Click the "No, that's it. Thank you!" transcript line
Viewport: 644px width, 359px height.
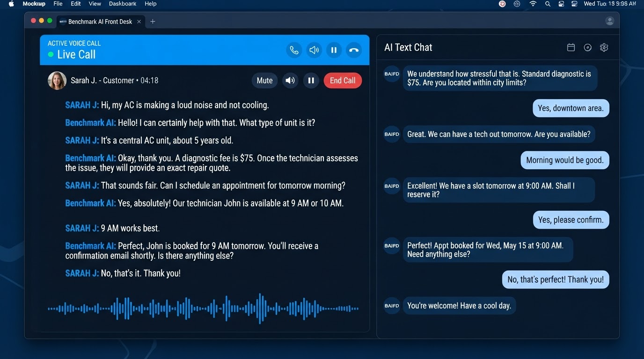click(x=123, y=273)
